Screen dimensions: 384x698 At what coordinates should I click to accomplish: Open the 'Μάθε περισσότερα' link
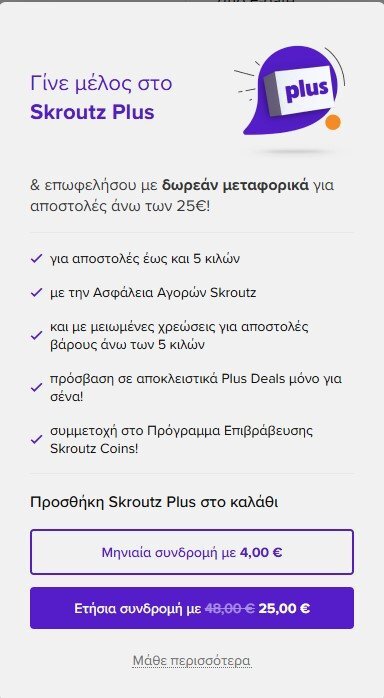[192, 660]
